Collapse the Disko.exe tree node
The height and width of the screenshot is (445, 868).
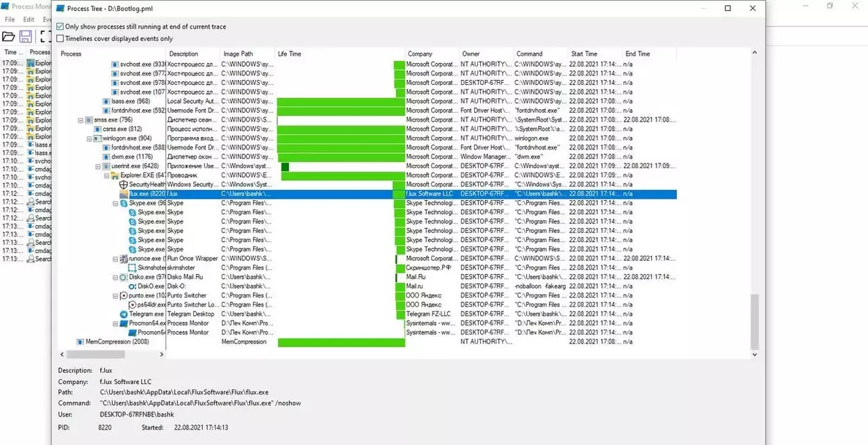[115, 277]
